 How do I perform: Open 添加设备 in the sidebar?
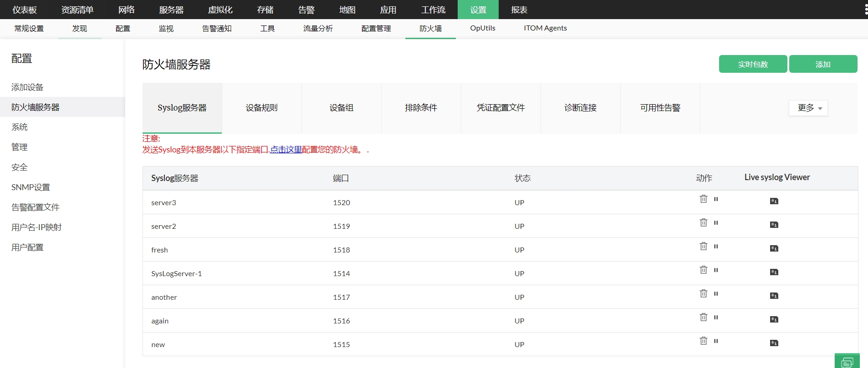pyautogui.click(x=27, y=87)
